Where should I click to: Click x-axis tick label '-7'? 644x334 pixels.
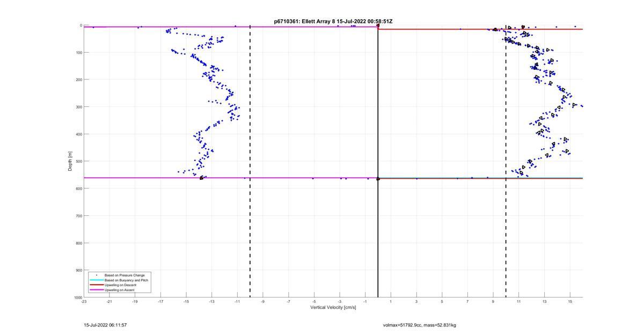288,302
